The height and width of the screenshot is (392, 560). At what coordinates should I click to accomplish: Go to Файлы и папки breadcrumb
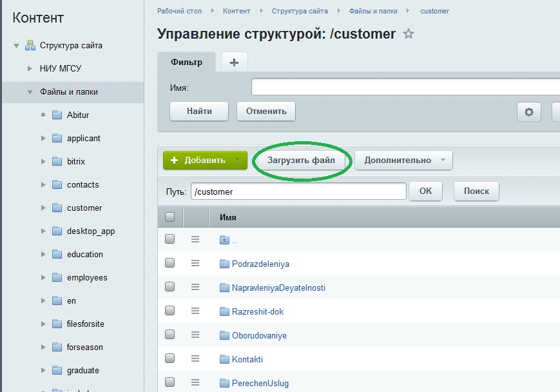click(373, 11)
